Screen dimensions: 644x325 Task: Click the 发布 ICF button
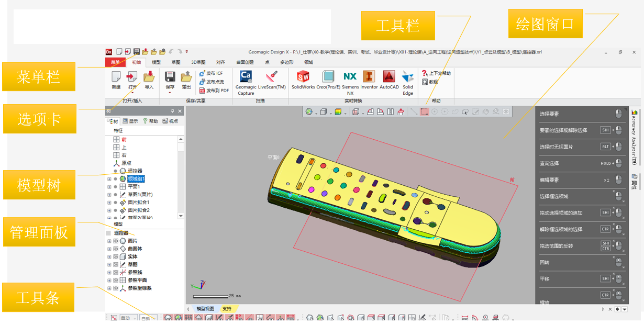(211, 73)
